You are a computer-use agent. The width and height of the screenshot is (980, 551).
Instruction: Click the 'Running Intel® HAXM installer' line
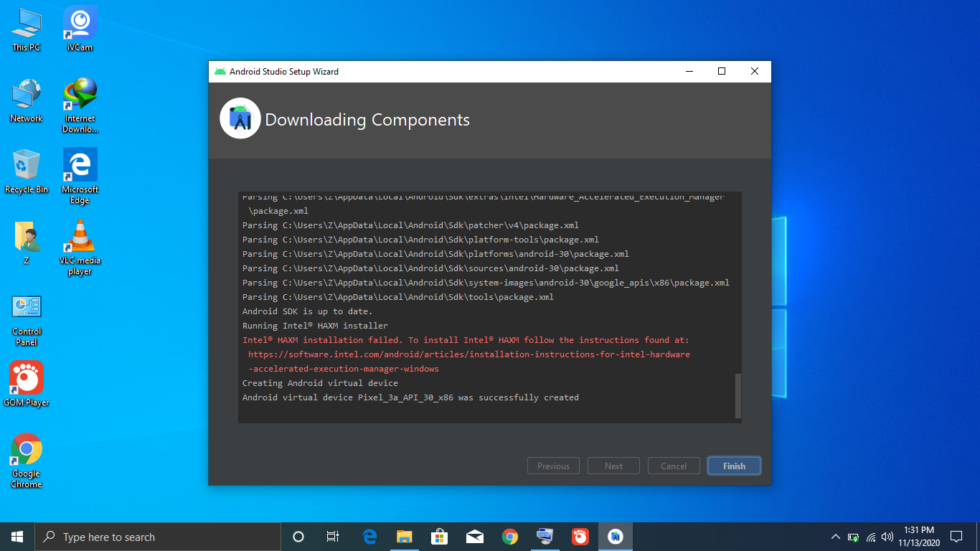pos(315,326)
